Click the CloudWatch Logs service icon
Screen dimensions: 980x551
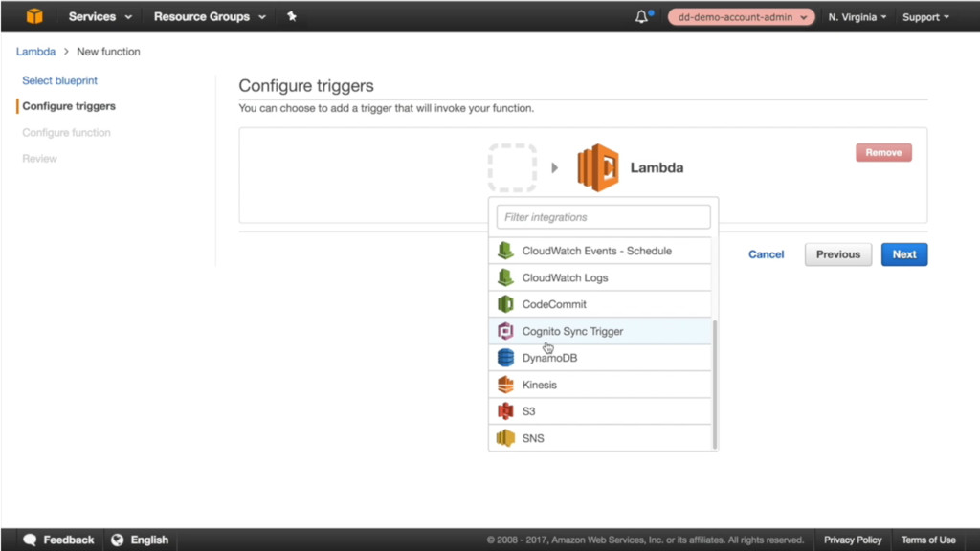point(505,277)
